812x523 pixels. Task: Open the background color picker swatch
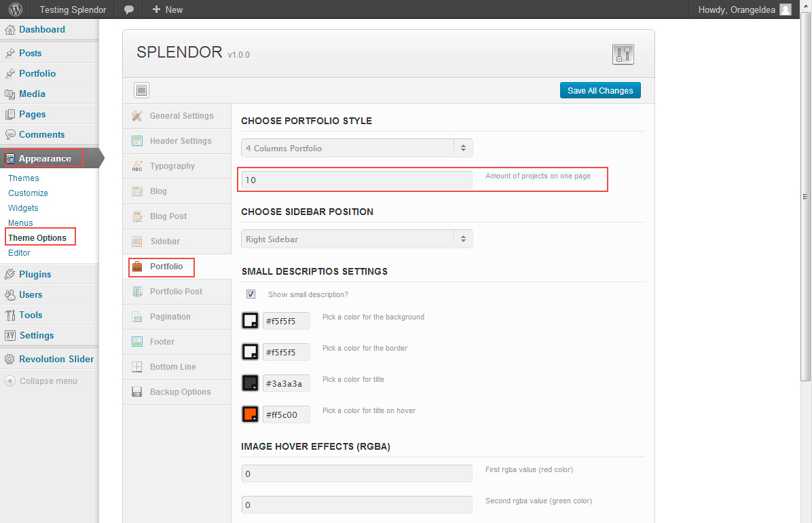(250, 321)
